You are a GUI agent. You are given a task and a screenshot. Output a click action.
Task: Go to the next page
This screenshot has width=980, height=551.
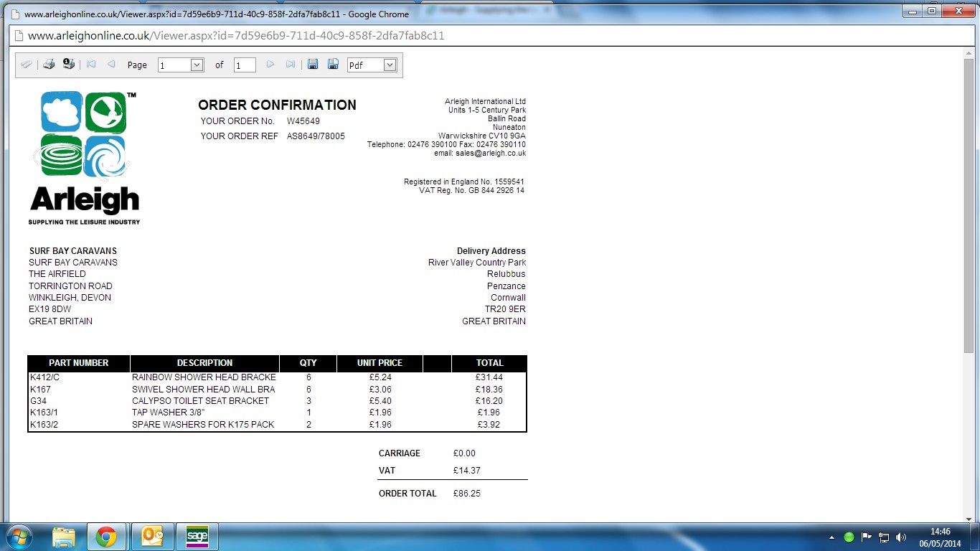click(x=270, y=65)
